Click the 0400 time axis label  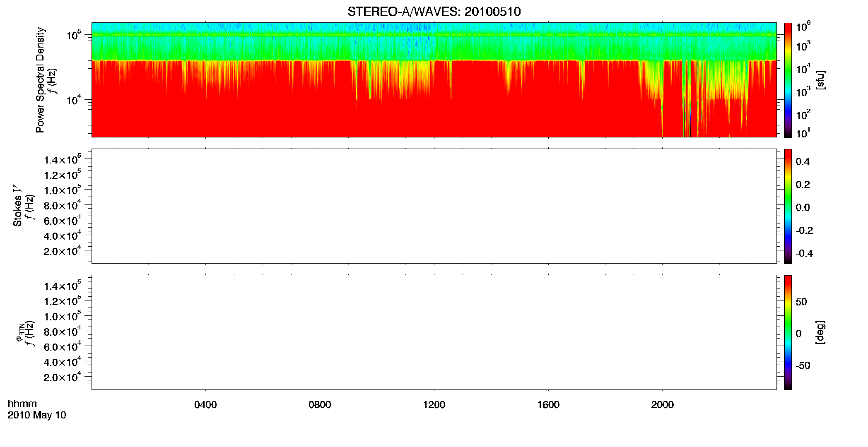(x=205, y=405)
